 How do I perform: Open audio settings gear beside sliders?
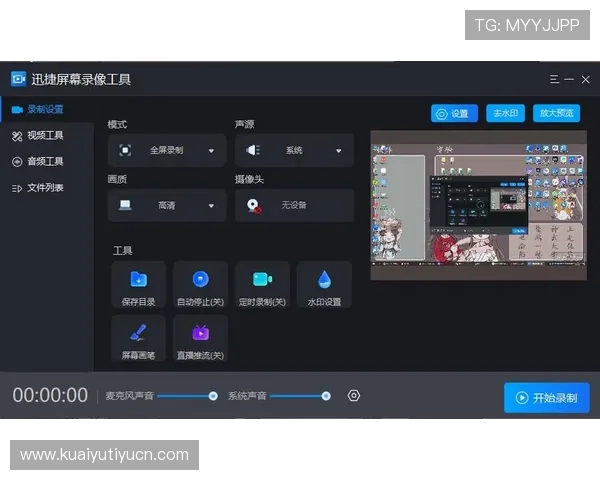pyautogui.click(x=354, y=395)
